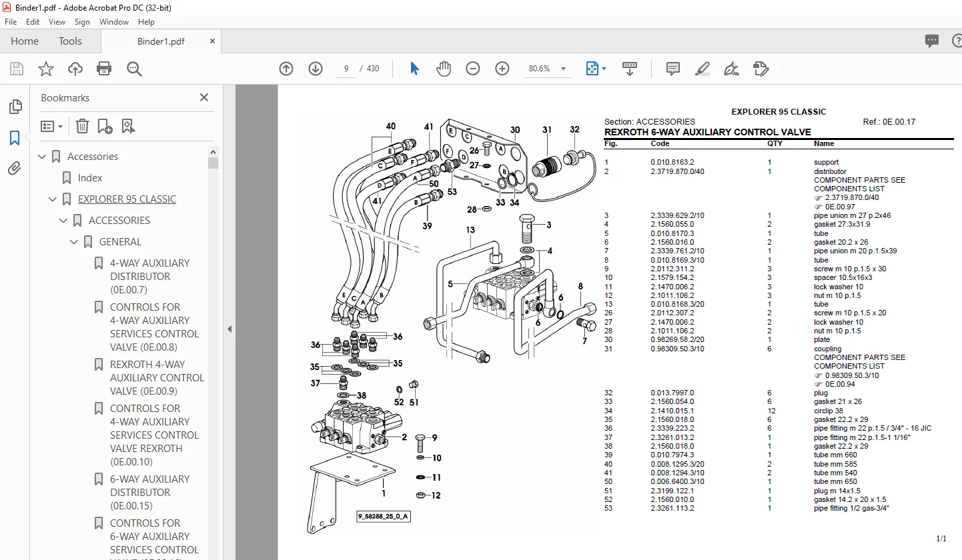Add a sticky note comment
This screenshot has height=560, width=962.
[673, 69]
